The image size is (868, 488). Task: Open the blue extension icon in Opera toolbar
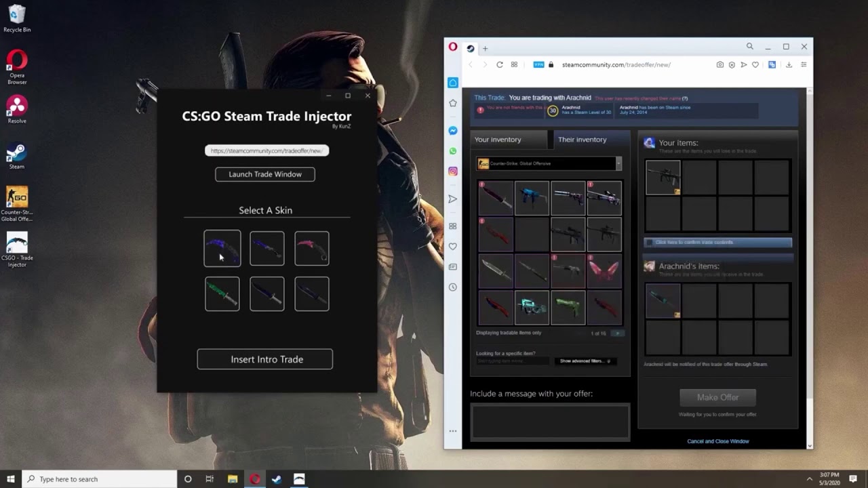click(x=772, y=64)
